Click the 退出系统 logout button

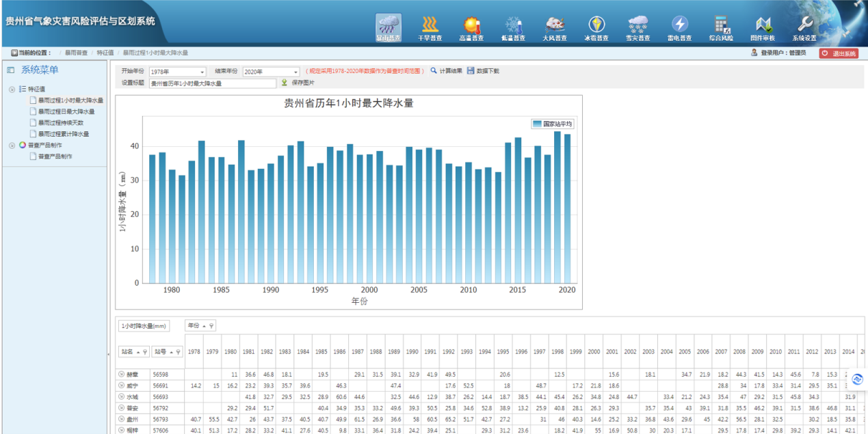[839, 53]
